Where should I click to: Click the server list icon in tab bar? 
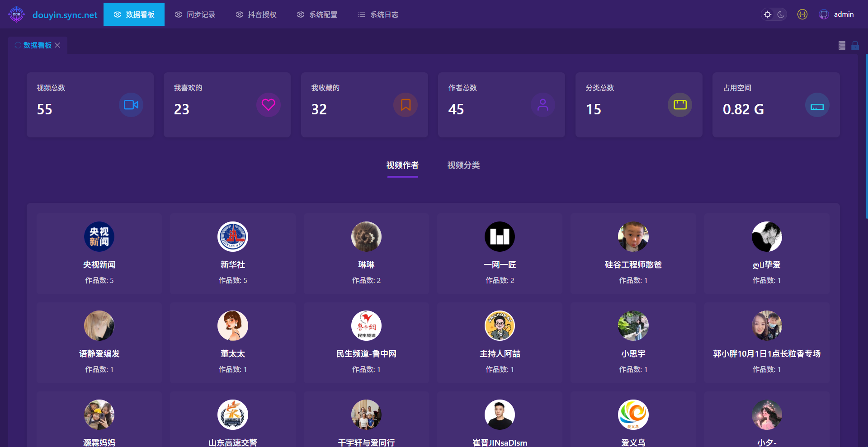pos(841,45)
